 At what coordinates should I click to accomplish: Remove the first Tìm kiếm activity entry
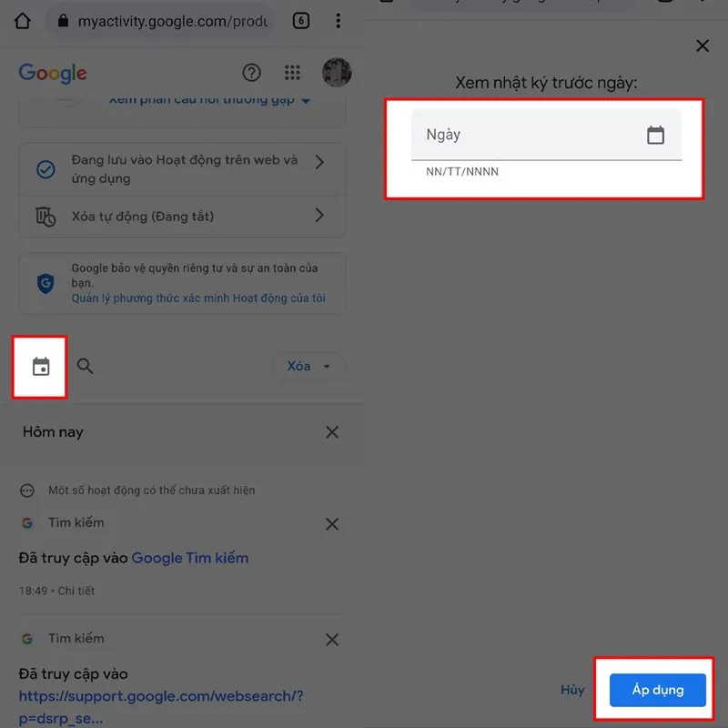[332, 524]
